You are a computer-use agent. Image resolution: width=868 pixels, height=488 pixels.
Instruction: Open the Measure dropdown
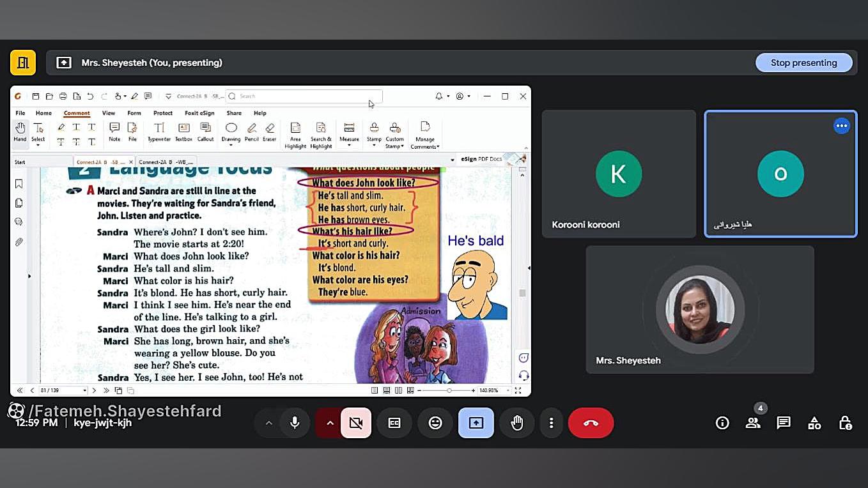click(x=349, y=145)
